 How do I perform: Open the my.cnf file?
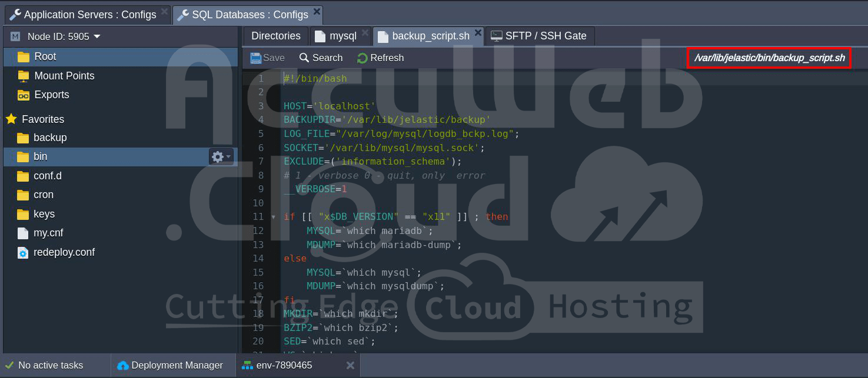pos(48,233)
